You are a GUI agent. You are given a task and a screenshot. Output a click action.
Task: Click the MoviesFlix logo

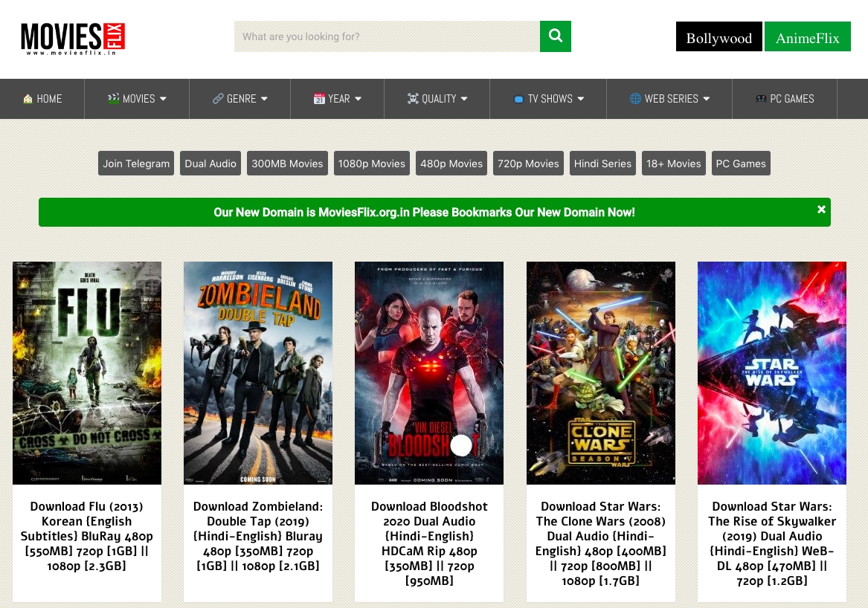coord(73,38)
